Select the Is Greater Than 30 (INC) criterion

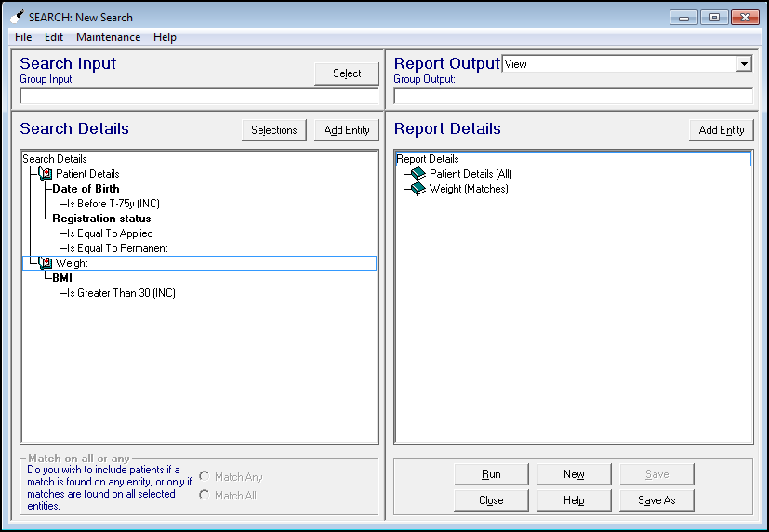[x=121, y=293]
